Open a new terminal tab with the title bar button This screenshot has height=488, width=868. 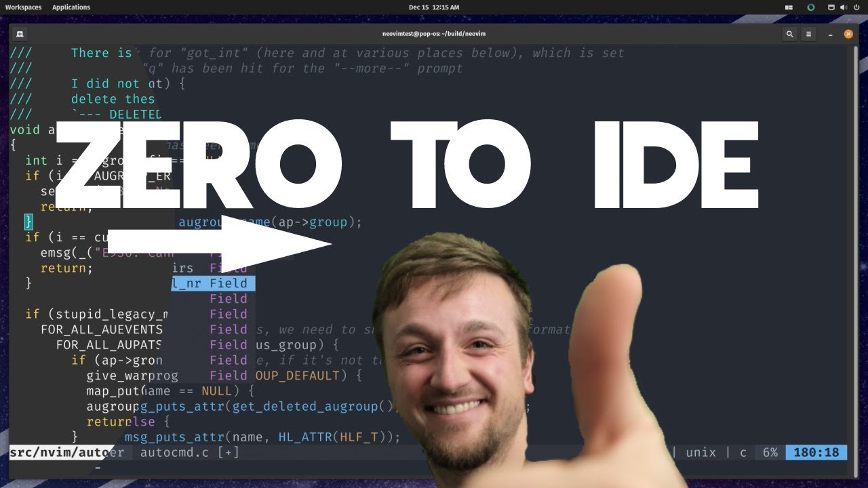click(20, 34)
